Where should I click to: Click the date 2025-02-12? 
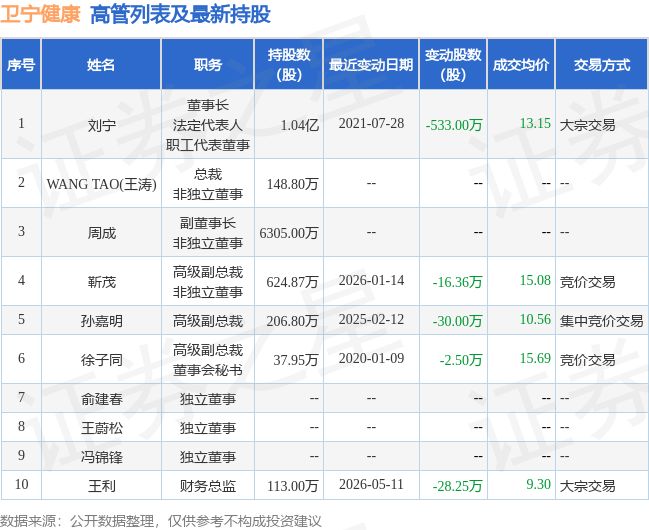coord(371,319)
